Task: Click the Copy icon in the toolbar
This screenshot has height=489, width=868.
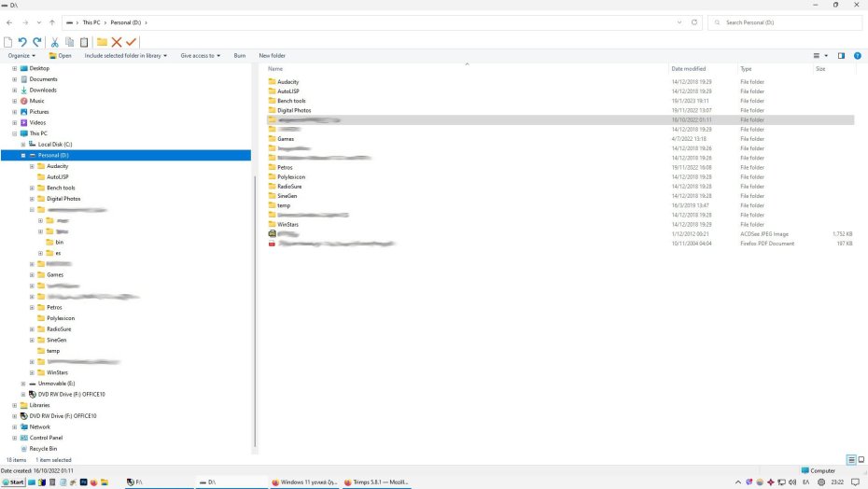Action: [x=70, y=42]
